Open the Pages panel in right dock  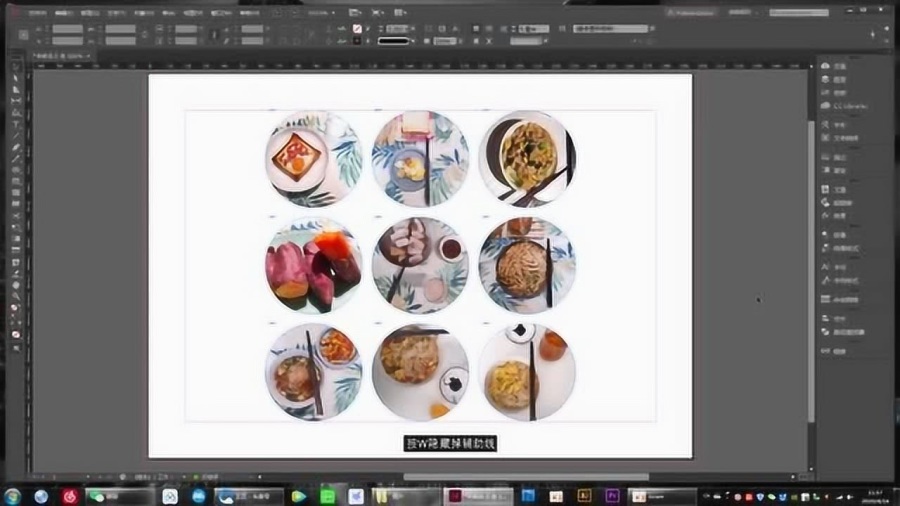[x=833, y=66]
